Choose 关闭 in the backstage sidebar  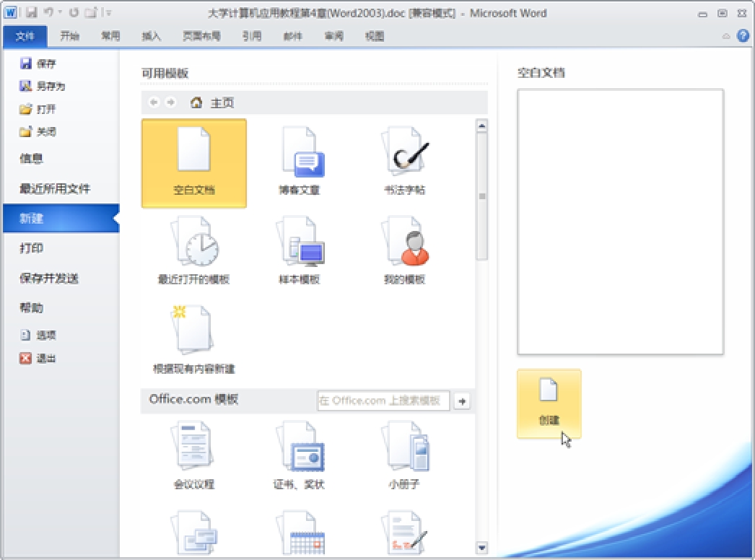(x=38, y=131)
